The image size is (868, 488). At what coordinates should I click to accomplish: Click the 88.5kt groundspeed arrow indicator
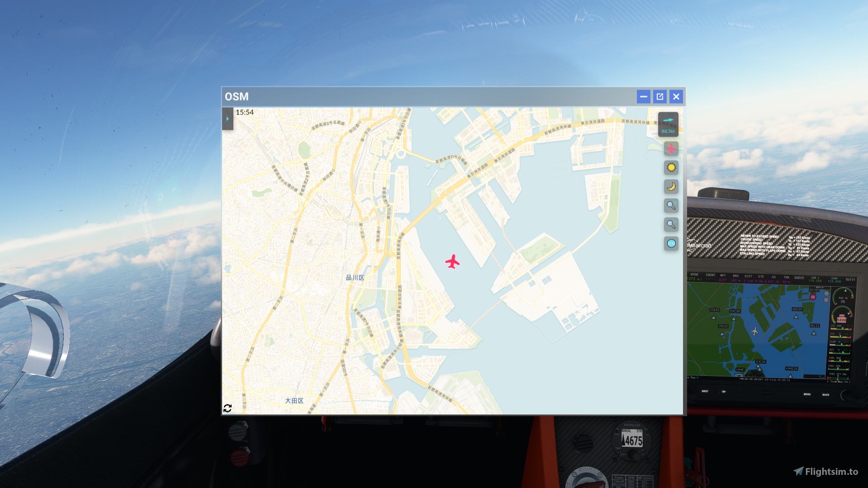pyautogui.click(x=668, y=124)
